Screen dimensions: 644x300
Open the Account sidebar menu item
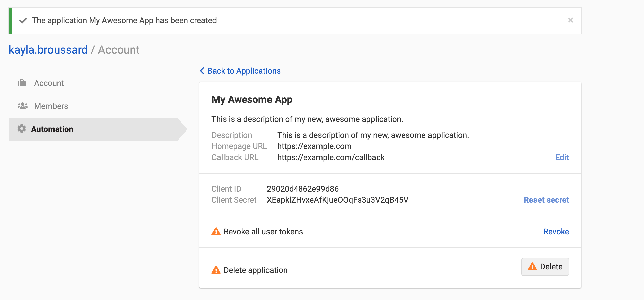tap(49, 83)
